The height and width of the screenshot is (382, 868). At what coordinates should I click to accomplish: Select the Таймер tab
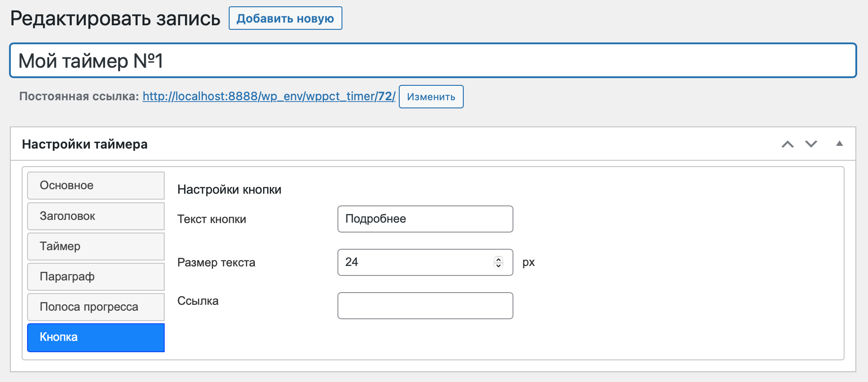(96, 247)
